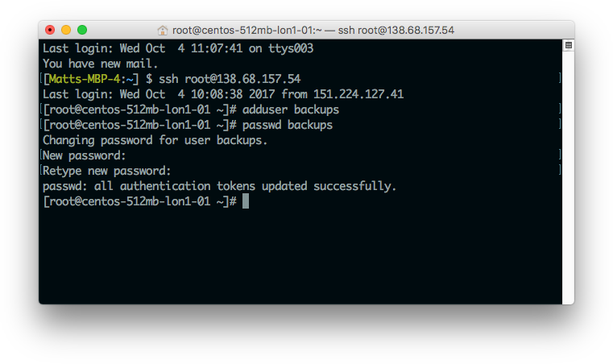Zoom the window with the green button
The height and width of the screenshot is (364, 613).
(x=82, y=30)
